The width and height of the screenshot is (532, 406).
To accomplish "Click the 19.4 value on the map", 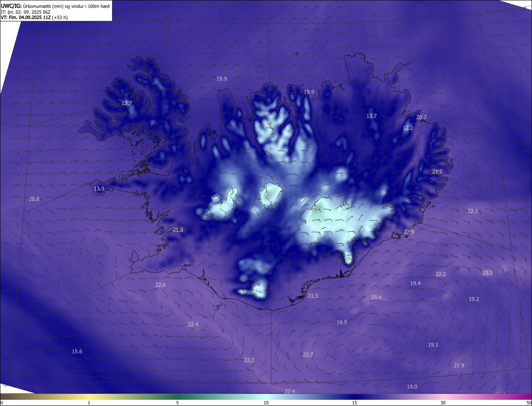I will coord(415,284).
